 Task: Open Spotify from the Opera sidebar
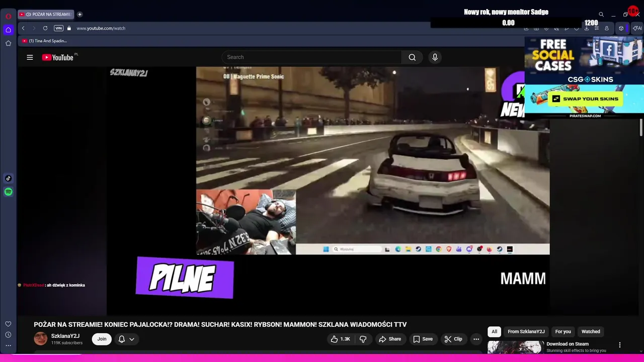click(8, 192)
